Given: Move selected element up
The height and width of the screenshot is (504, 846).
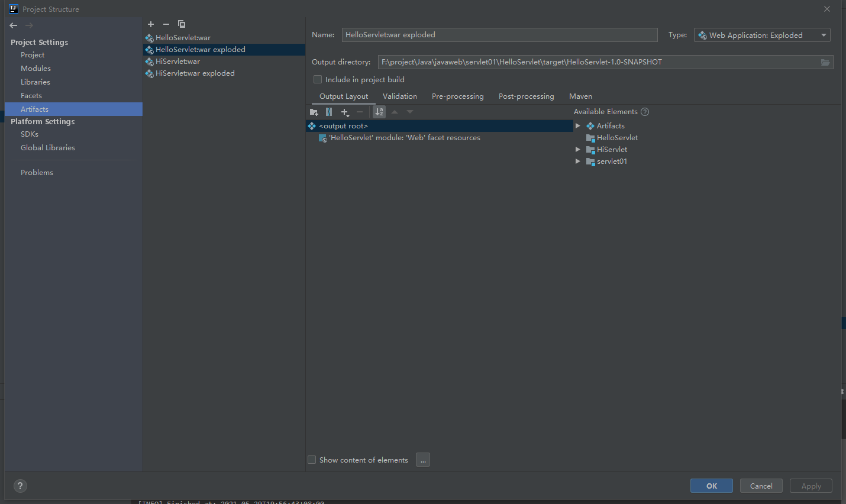Looking at the screenshot, I should click(395, 112).
